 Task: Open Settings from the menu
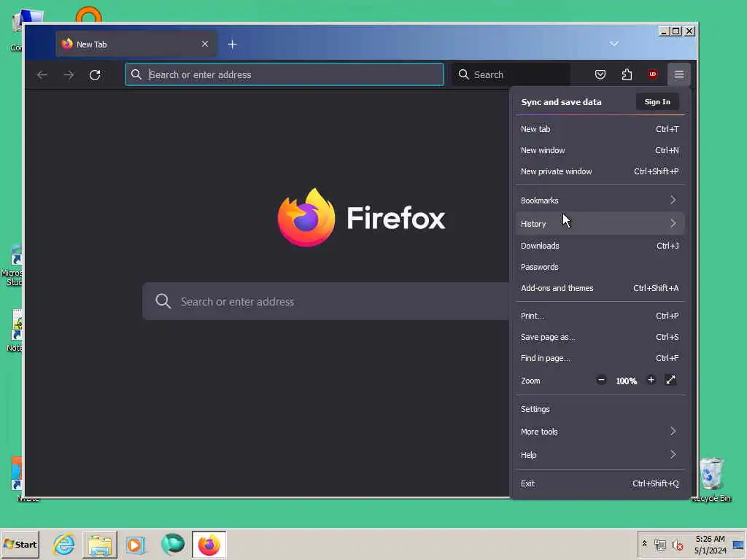pos(600,409)
